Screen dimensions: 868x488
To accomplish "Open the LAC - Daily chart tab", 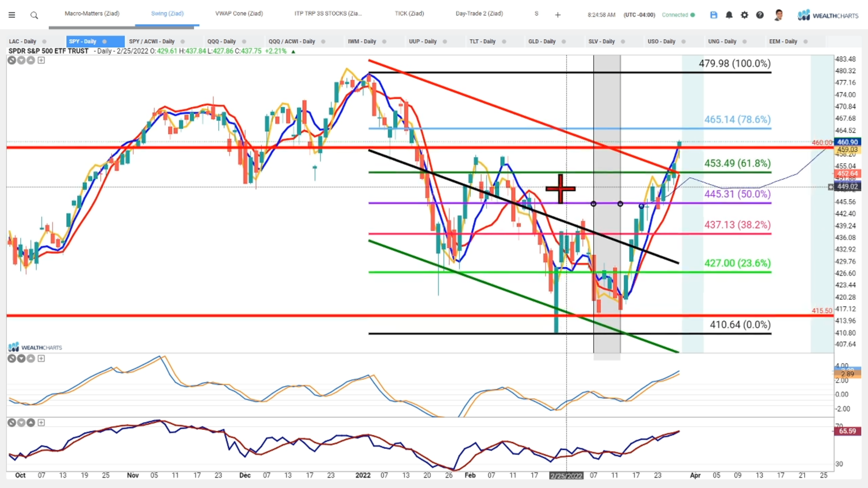I will pyautogui.click(x=23, y=41).
